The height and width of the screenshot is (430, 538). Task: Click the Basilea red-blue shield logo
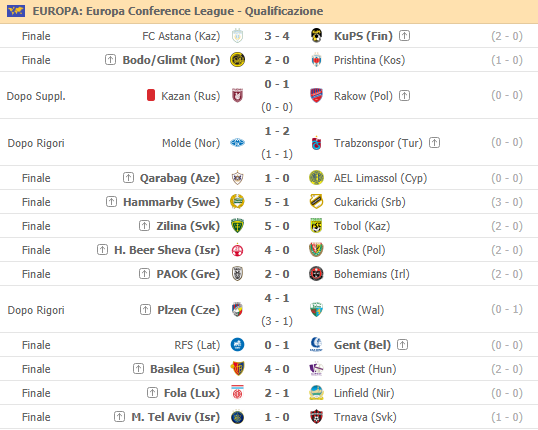coord(237,369)
